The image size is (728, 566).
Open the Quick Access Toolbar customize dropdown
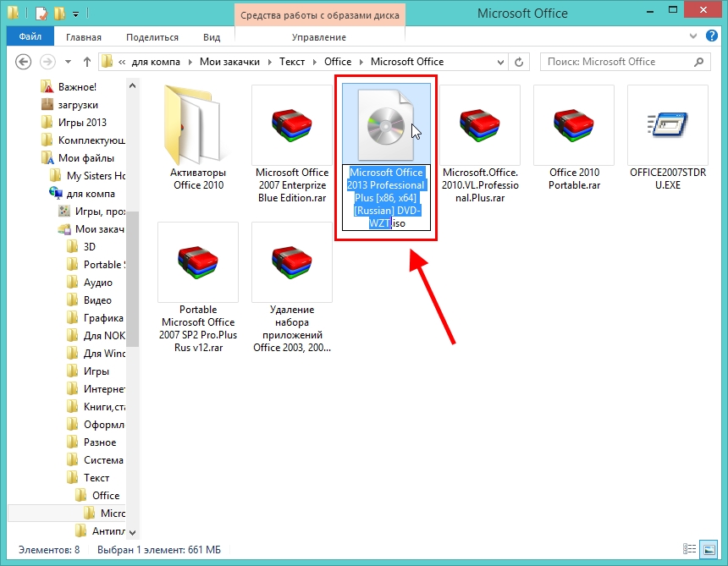[75, 14]
